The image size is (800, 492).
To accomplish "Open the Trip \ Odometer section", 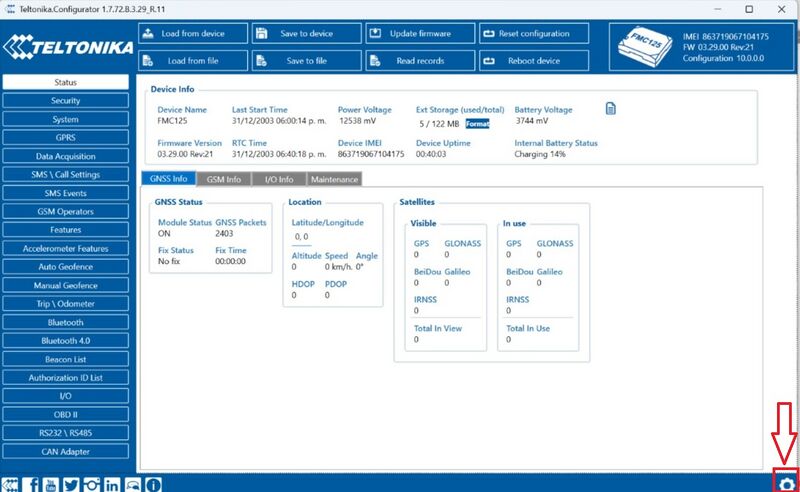I will tap(66, 304).
